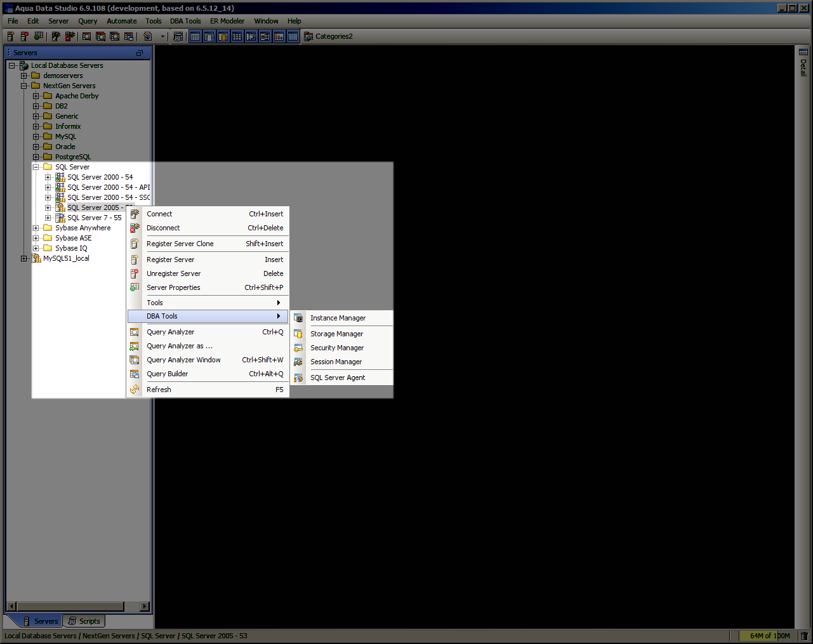This screenshot has width=813, height=644.
Task: Open Session Manager from the submenu
Action: (342, 362)
